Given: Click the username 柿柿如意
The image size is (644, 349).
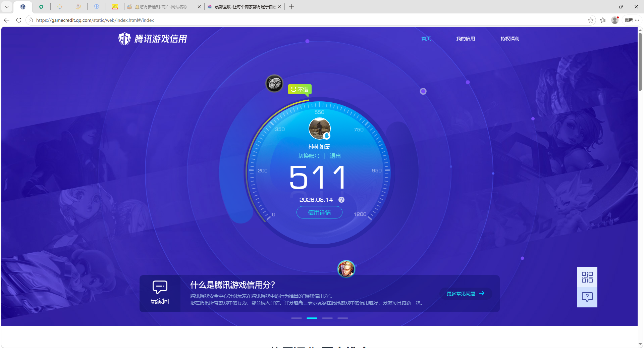Looking at the screenshot, I should click(x=319, y=147).
